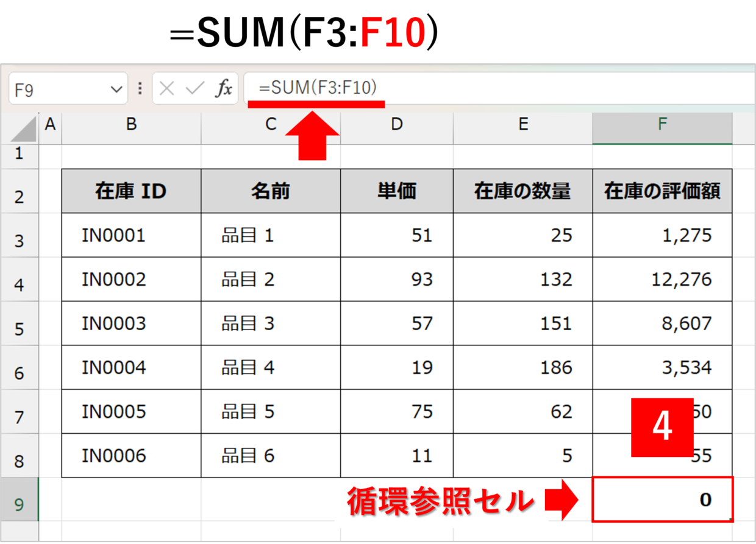Select valuation cell showing 1,275
This screenshot has width=756, height=544.
tap(662, 235)
